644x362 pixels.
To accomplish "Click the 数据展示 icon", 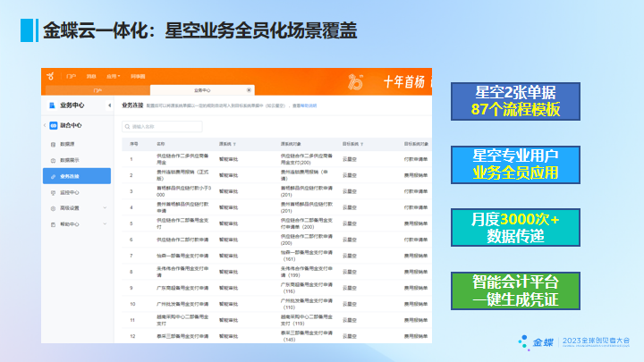I will 53,161.
